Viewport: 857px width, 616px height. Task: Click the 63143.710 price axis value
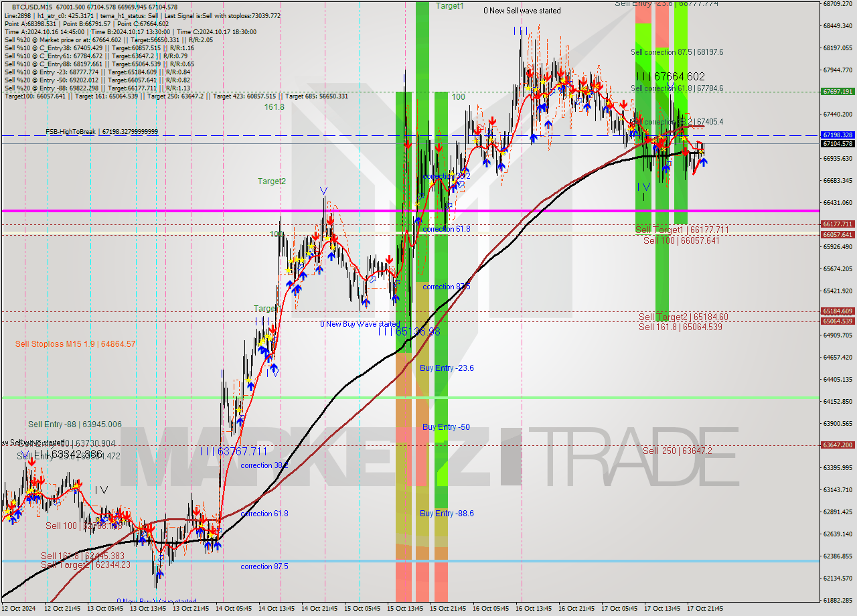pyautogui.click(x=838, y=489)
